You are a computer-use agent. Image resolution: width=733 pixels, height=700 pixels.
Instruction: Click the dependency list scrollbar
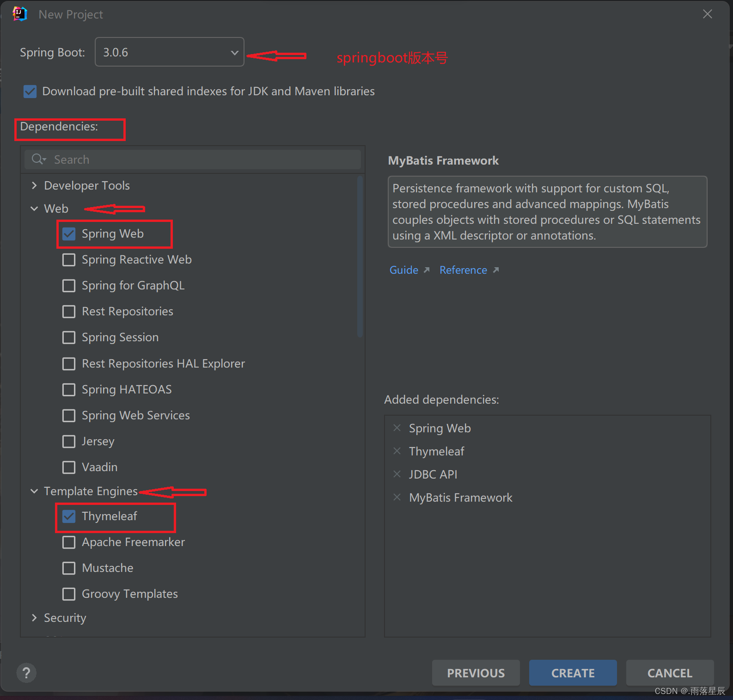[360, 257]
